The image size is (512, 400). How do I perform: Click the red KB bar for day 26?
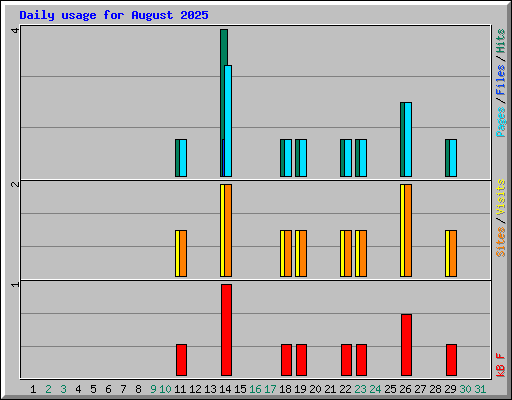(406, 345)
